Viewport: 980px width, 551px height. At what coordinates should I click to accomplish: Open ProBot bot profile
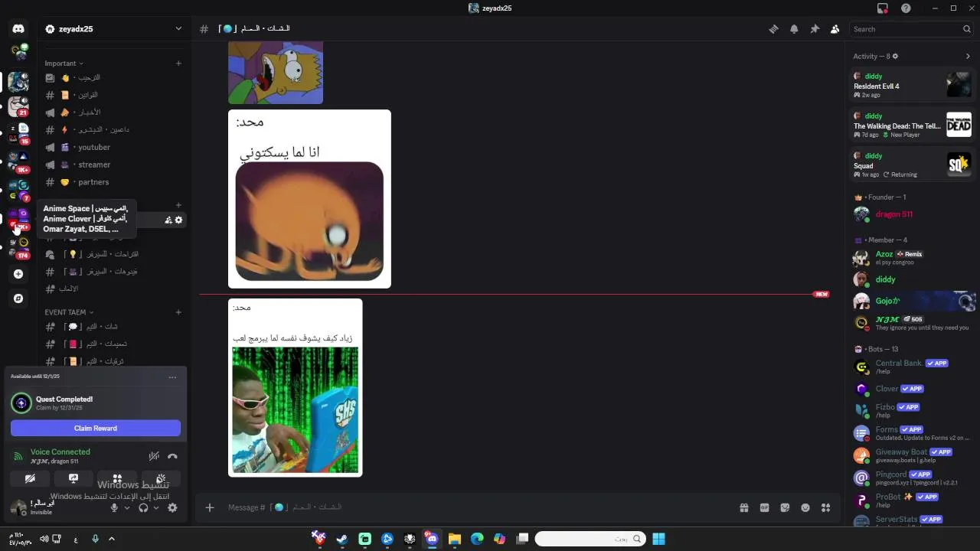click(913, 500)
